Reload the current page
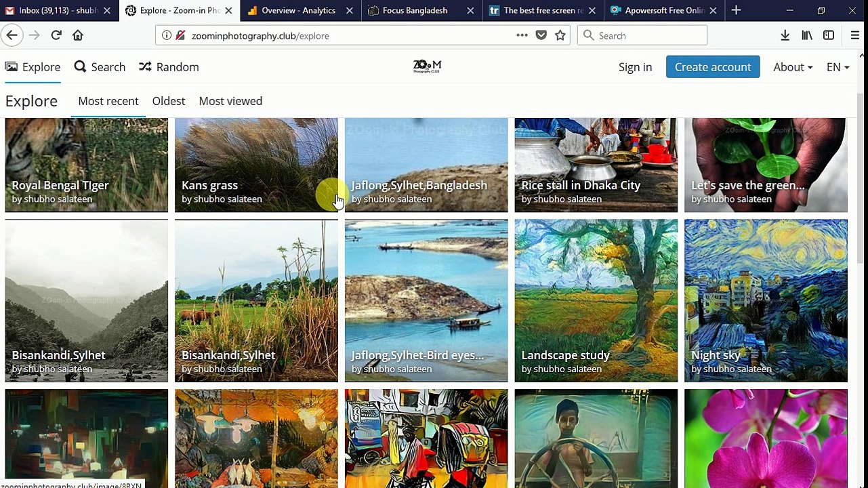Screen dimensions: 868x488 tap(56, 35)
